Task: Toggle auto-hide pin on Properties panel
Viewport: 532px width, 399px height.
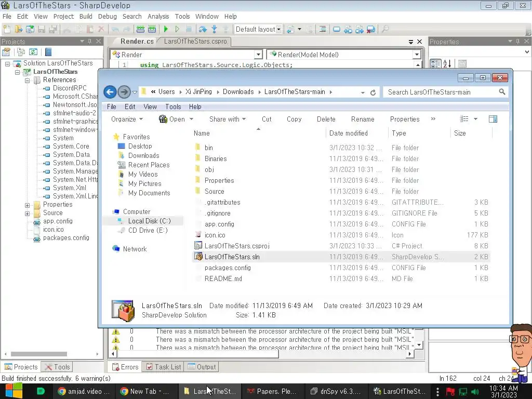Action: (518, 42)
